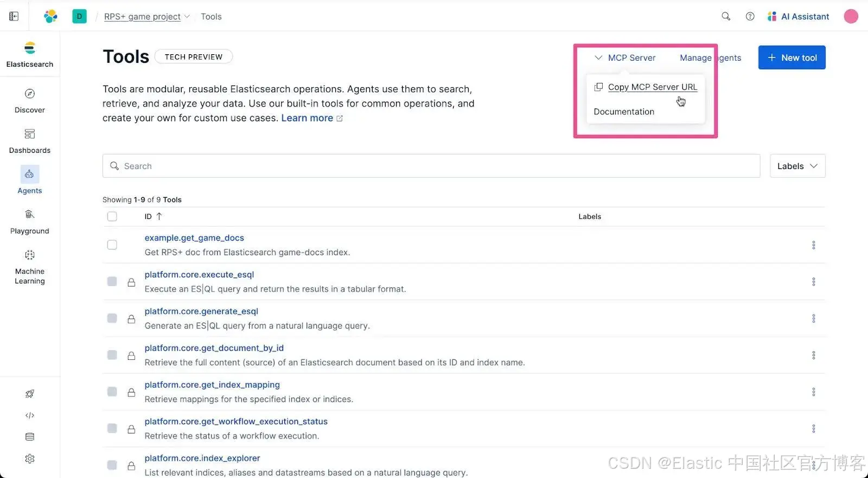Open the pink user profile avatar

(851, 16)
